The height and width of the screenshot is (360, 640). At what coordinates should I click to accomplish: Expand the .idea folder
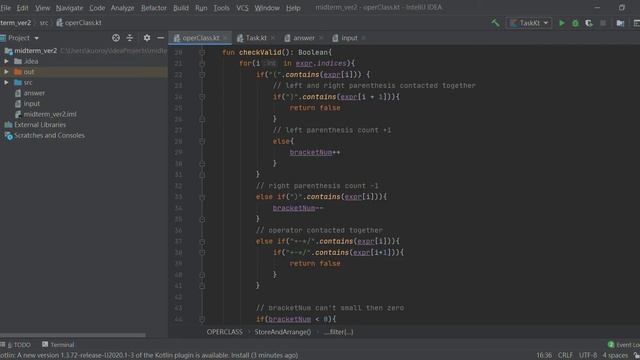click(7, 61)
